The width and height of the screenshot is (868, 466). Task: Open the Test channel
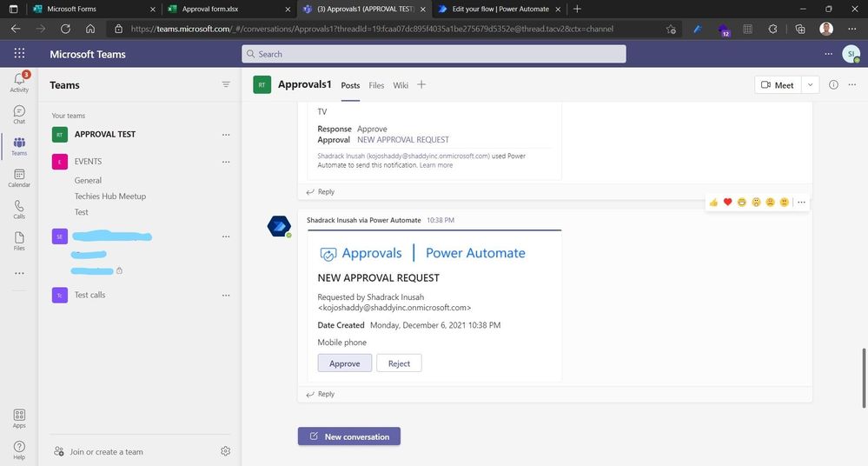pos(82,212)
